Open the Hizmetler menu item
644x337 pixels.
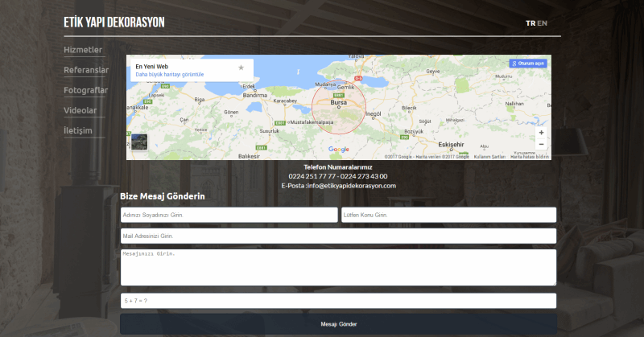pyautogui.click(x=83, y=50)
